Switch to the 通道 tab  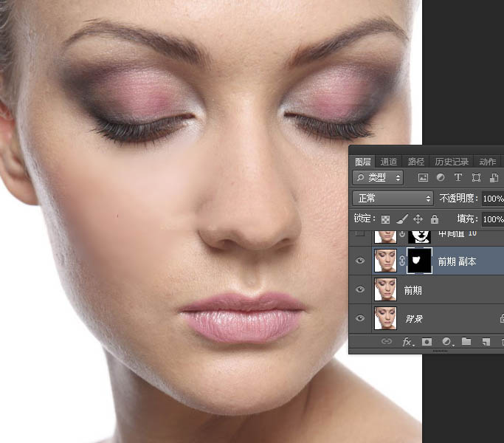389,162
